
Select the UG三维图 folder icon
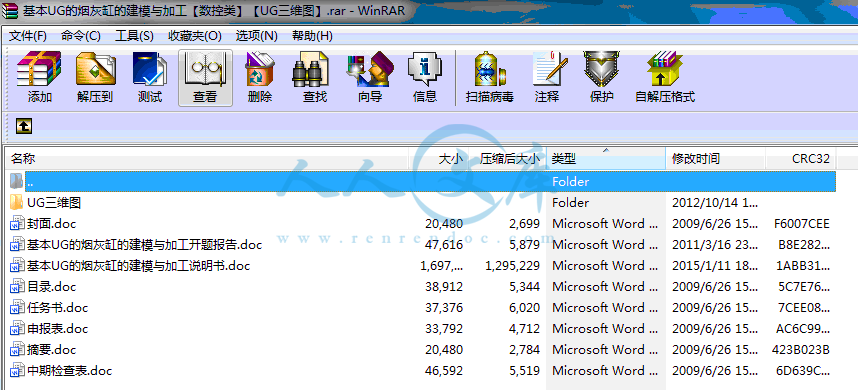tap(17, 202)
